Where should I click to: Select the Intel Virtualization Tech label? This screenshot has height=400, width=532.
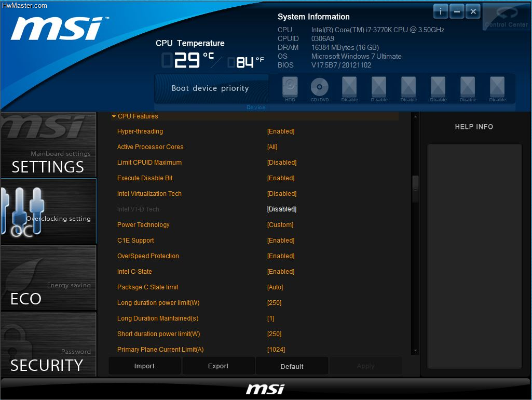pyautogui.click(x=149, y=194)
